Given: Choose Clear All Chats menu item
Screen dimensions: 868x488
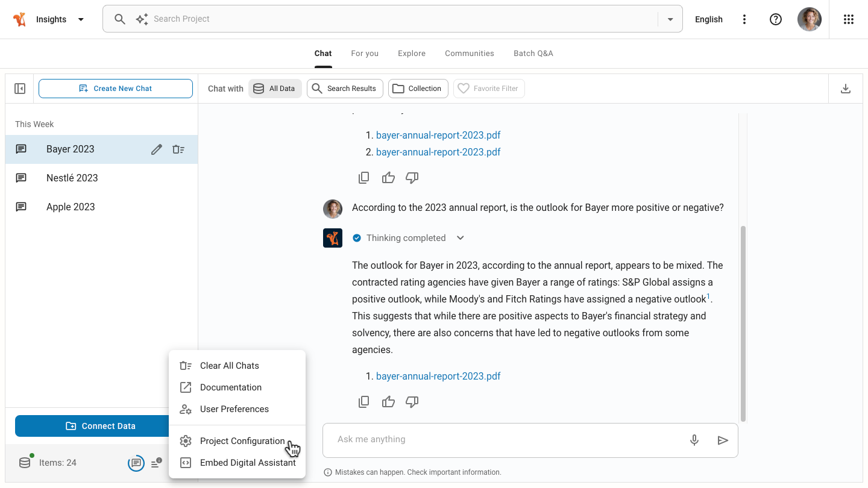Looking at the screenshot, I should point(237,366).
